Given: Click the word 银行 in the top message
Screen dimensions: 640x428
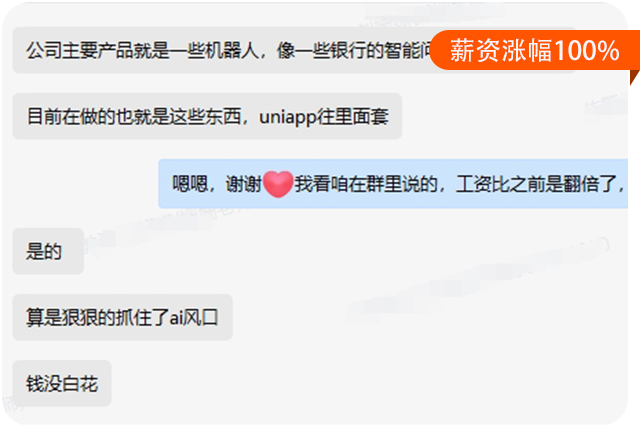Looking at the screenshot, I should pyautogui.click(x=347, y=51).
